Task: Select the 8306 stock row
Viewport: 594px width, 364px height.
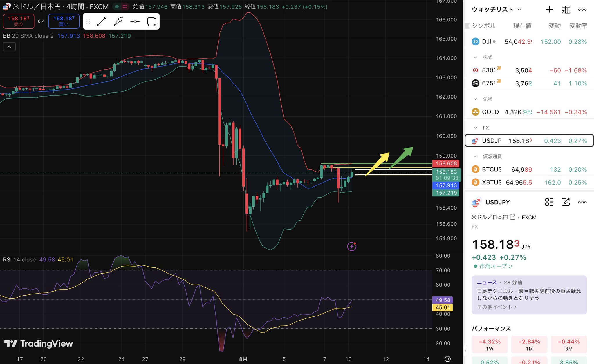Action: tap(529, 70)
